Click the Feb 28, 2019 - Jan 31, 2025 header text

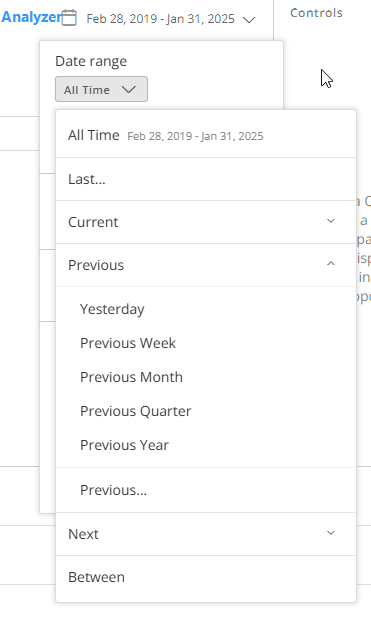[160, 19]
